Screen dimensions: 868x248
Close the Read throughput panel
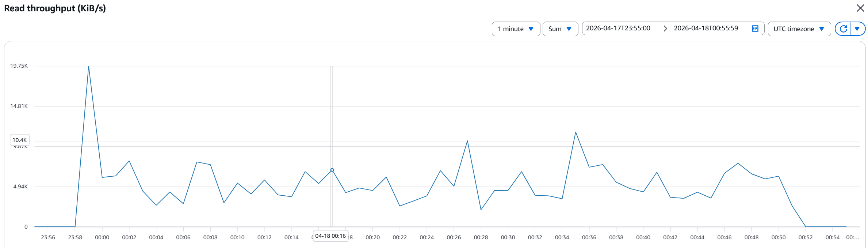(860, 8)
